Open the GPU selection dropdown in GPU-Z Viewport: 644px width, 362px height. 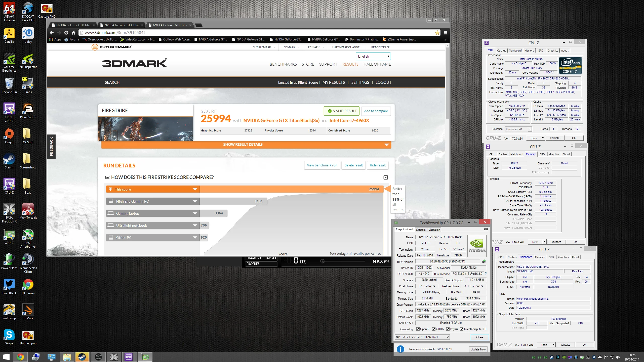click(422, 337)
